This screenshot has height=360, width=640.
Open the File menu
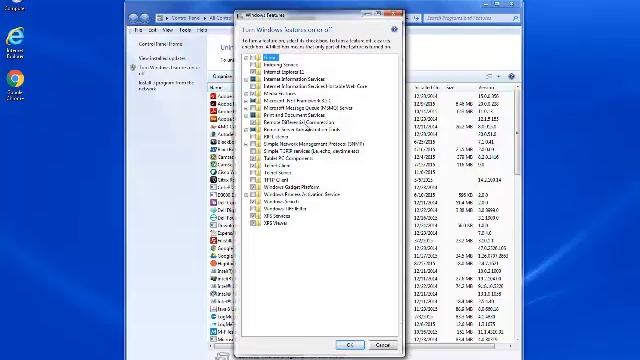(x=138, y=30)
